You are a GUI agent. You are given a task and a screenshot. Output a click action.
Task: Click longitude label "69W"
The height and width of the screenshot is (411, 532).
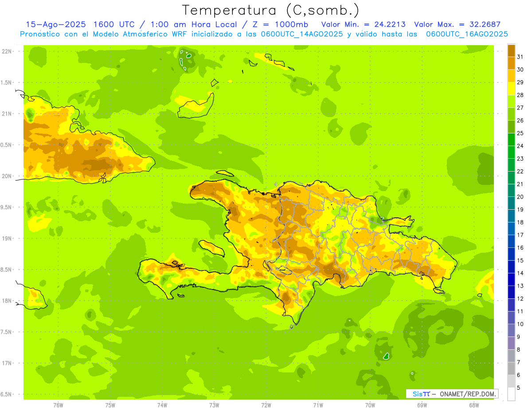pos(422,405)
